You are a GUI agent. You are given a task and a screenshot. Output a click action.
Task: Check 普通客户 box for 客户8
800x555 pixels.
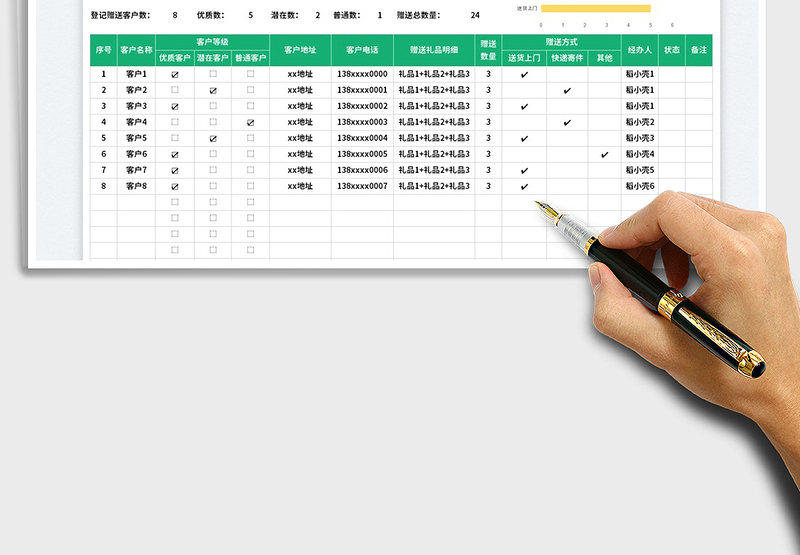click(x=250, y=186)
